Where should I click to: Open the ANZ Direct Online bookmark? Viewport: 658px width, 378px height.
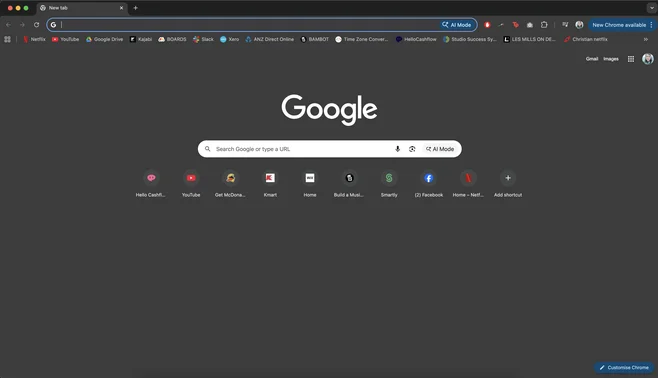[x=269, y=39]
